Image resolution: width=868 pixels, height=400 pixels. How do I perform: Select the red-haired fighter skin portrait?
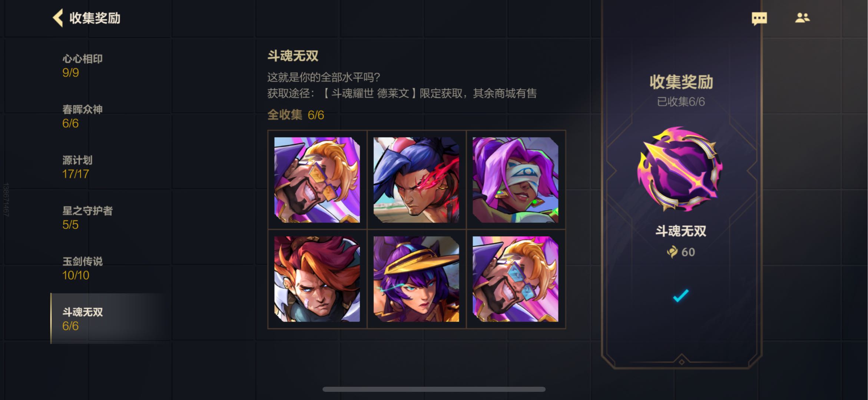317,279
